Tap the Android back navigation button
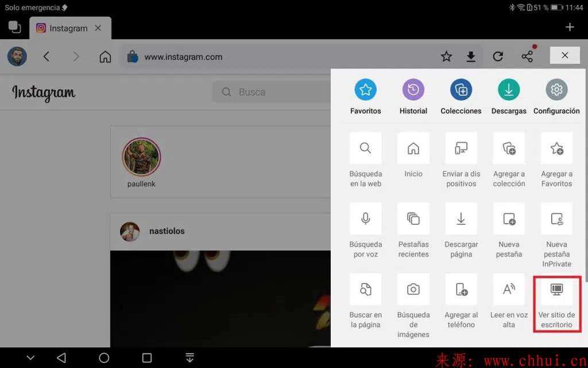This screenshot has height=368, width=588. pyautogui.click(x=61, y=358)
